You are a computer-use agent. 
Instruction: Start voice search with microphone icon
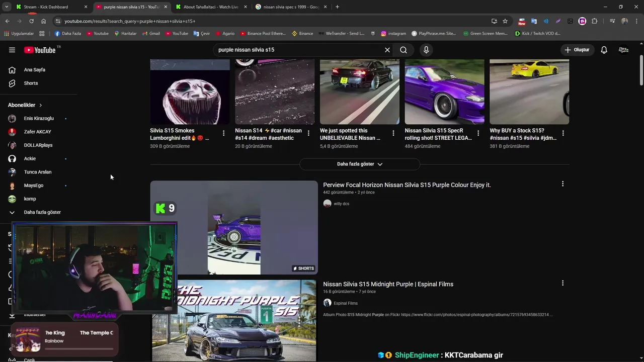coord(426,50)
